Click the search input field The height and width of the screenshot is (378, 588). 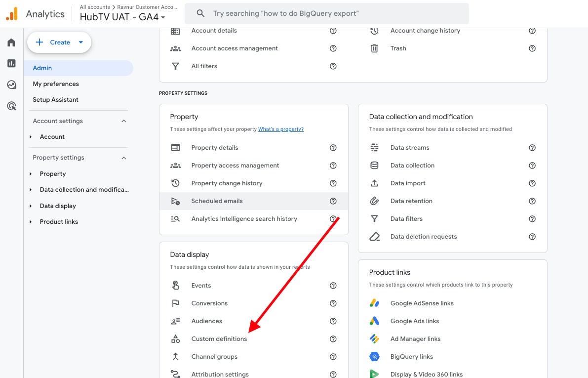pos(327,13)
